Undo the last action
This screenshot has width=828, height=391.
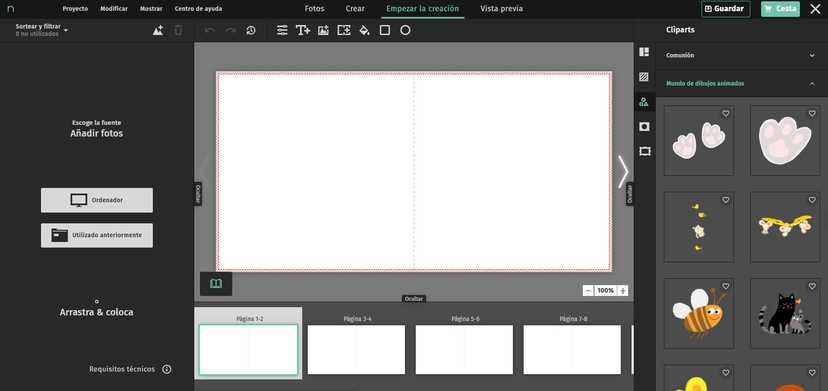(x=210, y=31)
